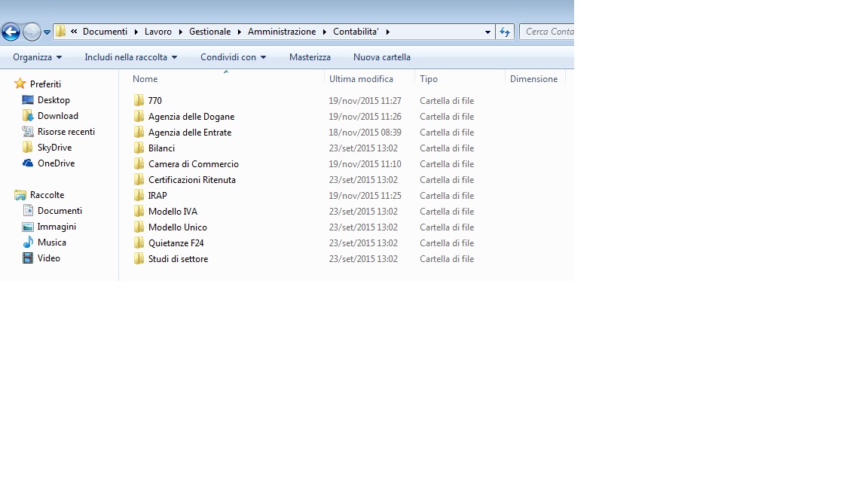Select the OneDrive cloud icon in sidebar
This screenshot has width=868, height=488.
[28, 163]
